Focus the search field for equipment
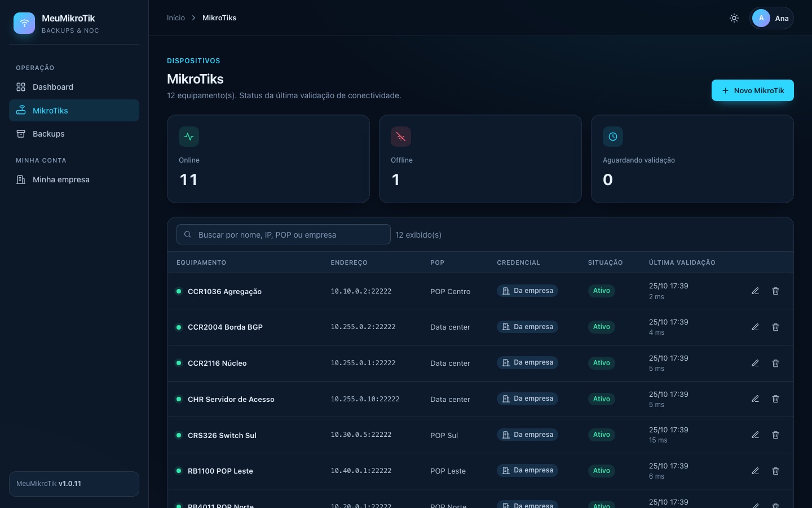This screenshot has height=508, width=812. click(x=284, y=234)
